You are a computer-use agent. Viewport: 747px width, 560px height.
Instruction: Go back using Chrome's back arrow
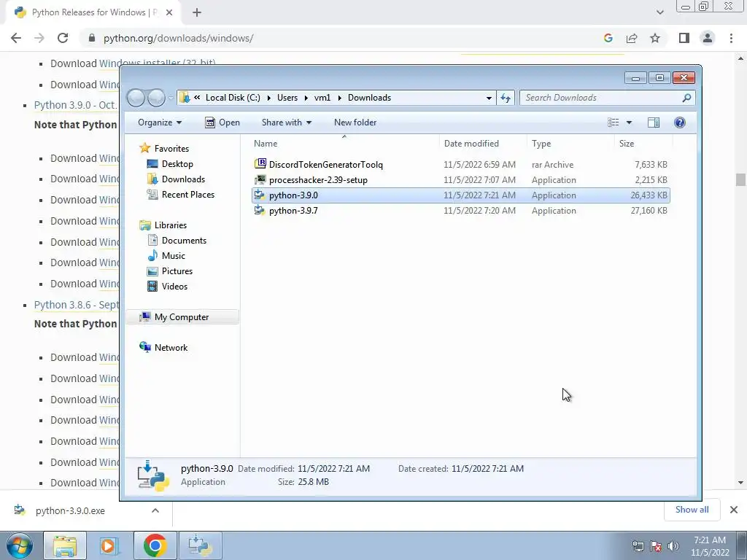tap(16, 38)
